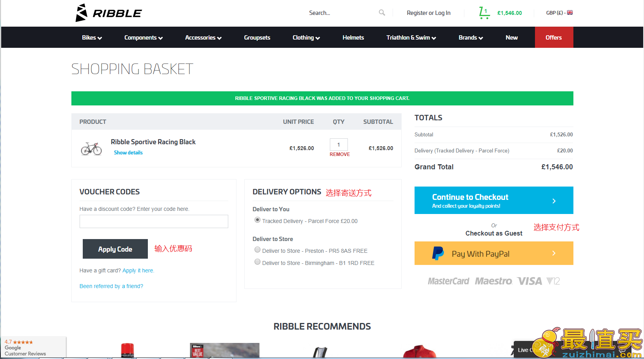Click Register or Log In link
The height and width of the screenshot is (359, 644).
[x=429, y=13]
